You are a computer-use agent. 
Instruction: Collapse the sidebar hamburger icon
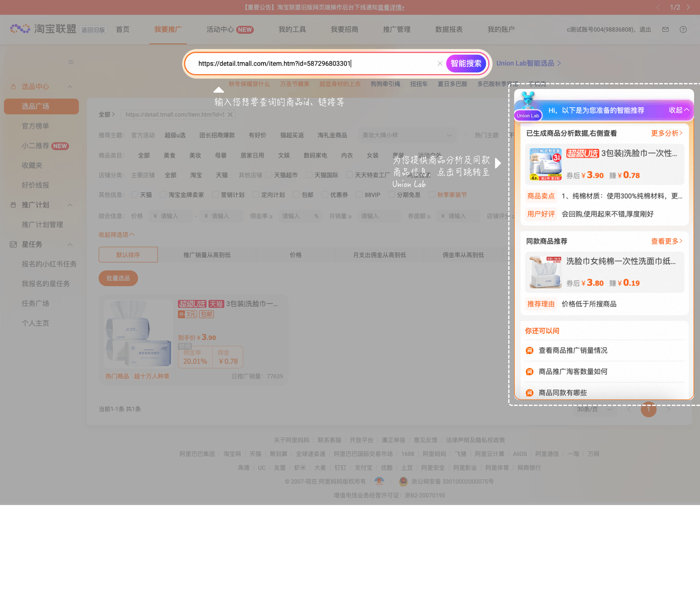pyautogui.click(x=71, y=62)
